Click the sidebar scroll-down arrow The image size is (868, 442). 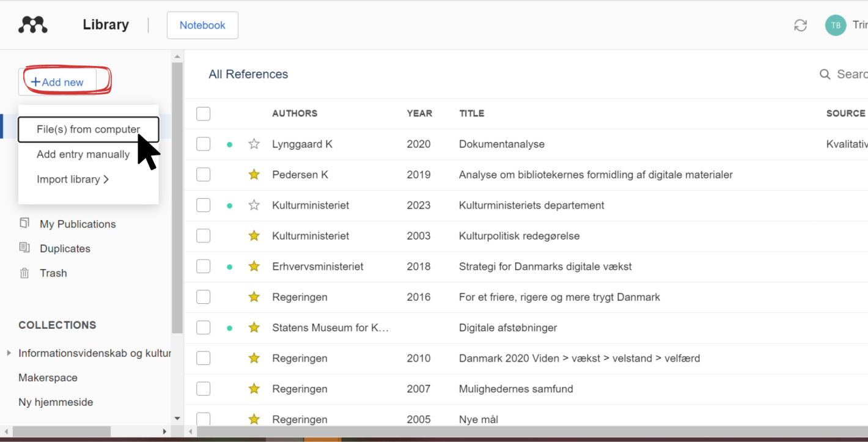click(177, 419)
